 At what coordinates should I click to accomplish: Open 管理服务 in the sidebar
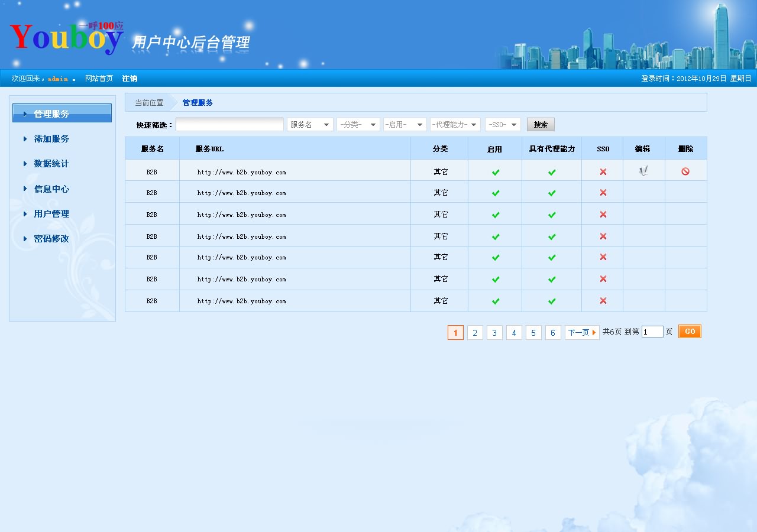[62, 113]
